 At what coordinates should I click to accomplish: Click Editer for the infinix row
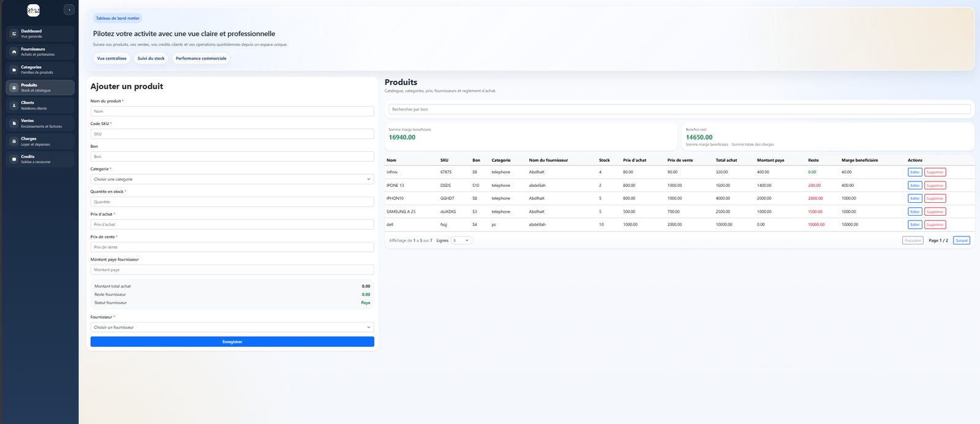click(914, 172)
